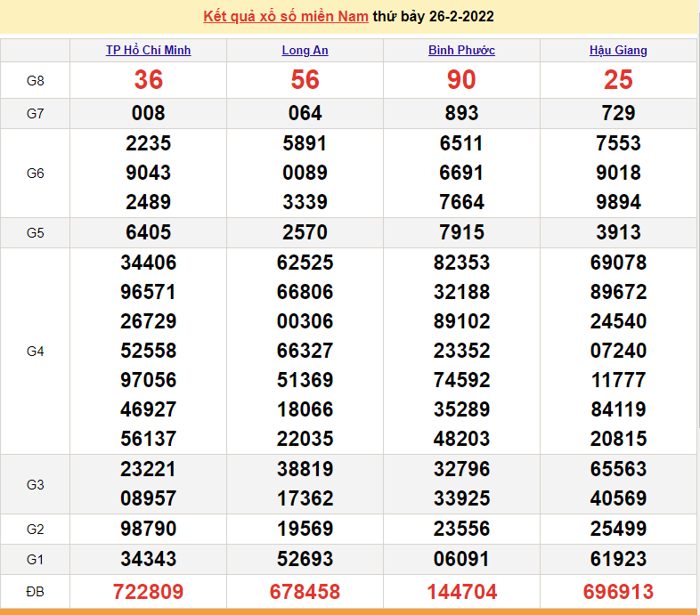
Task: Click the special prize number 678458
Action: pyautogui.click(x=305, y=591)
